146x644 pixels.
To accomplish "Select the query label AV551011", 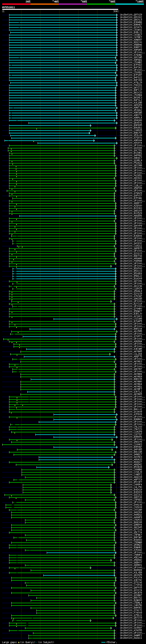I will [8, 8].
